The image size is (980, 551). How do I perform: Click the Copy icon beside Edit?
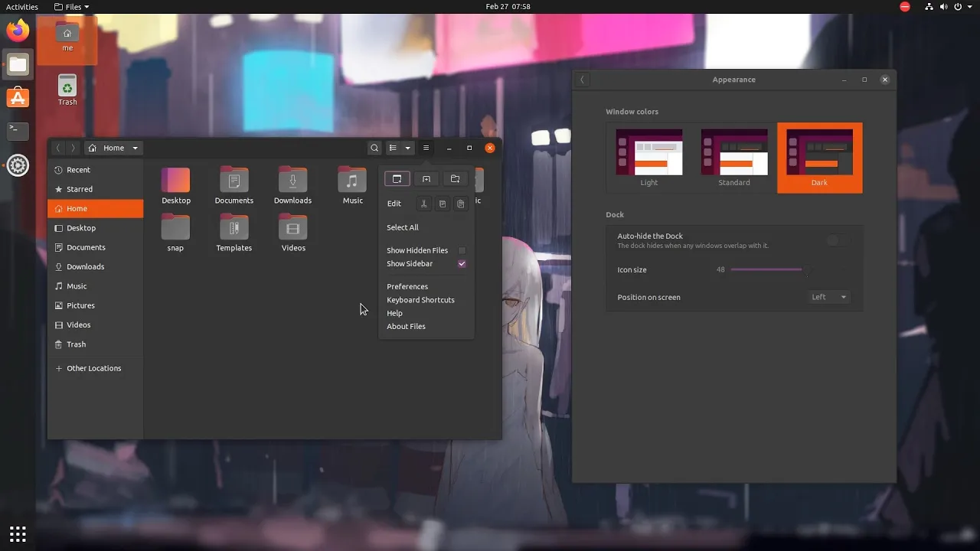(442, 204)
